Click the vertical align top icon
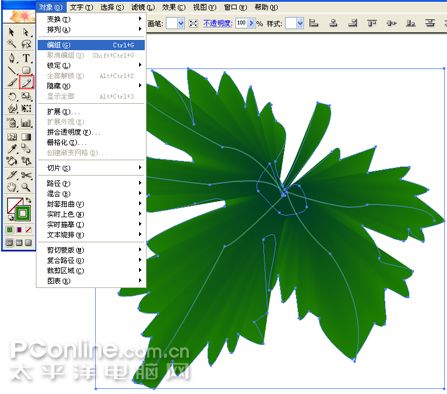 [372, 23]
